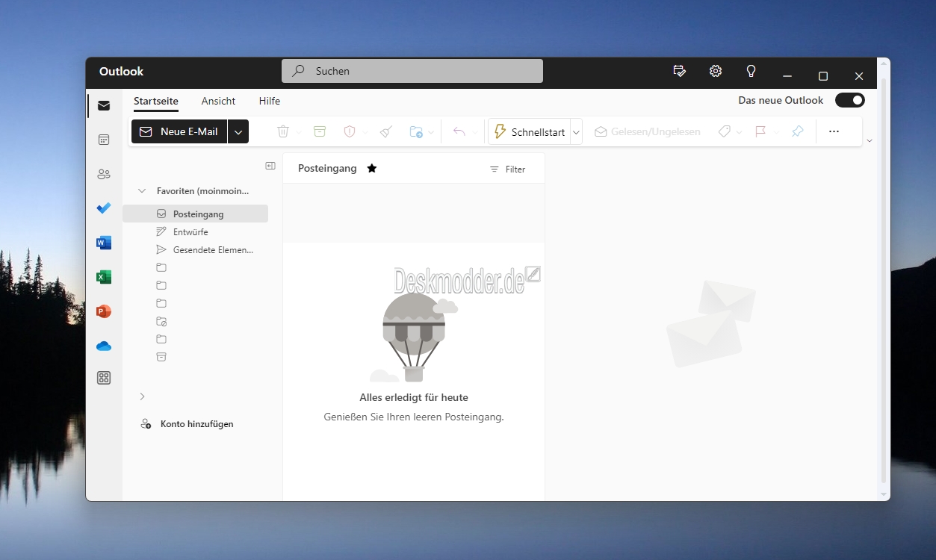Image resolution: width=936 pixels, height=560 pixels.
Task: Click the Sweep broom icon
Action: coord(385,131)
